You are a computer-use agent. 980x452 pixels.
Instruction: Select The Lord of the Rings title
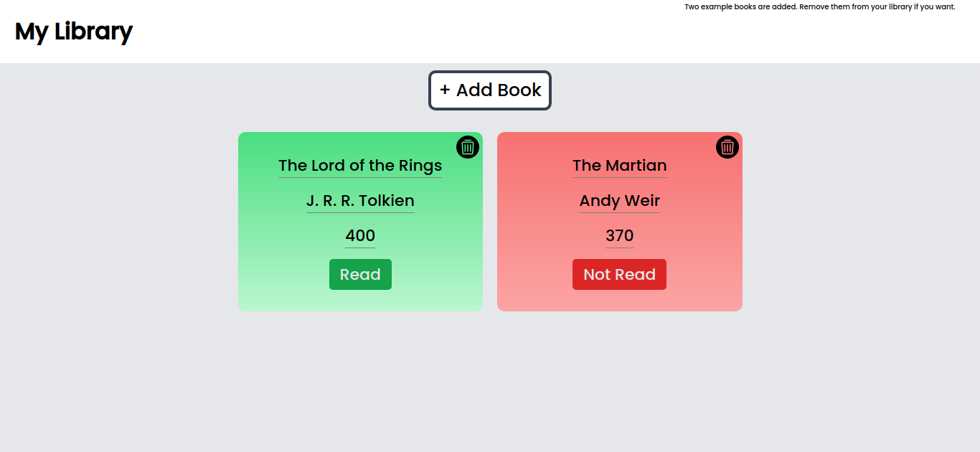360,166
